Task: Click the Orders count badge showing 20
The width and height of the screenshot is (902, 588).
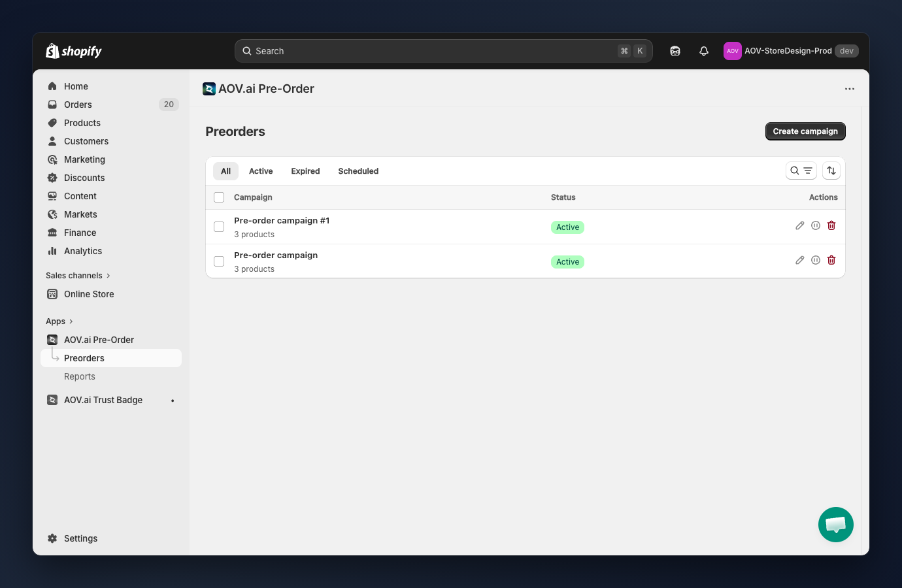Action: [169, 105]
